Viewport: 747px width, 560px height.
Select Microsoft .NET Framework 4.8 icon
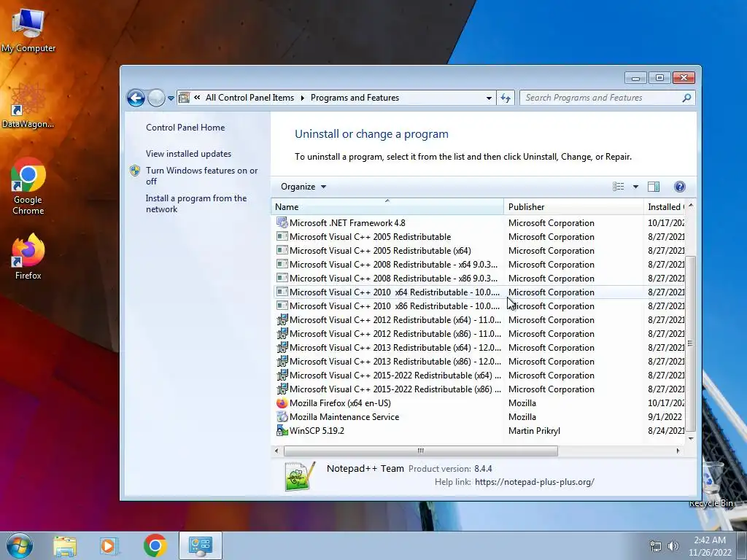pos(282,223)
